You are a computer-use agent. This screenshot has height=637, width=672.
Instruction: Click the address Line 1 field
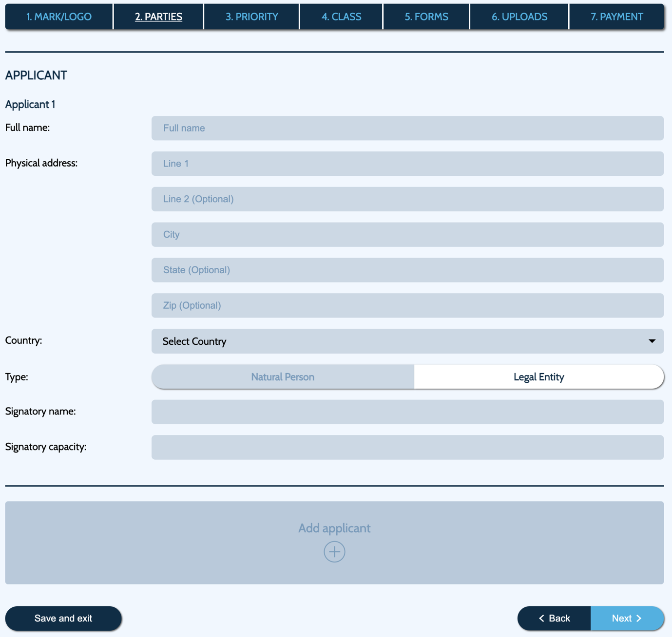(407, 164)
